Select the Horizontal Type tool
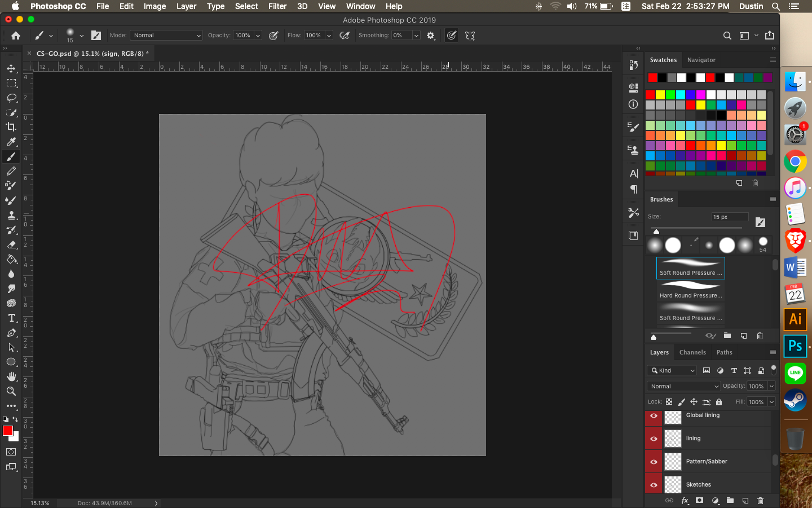 (x=11, y=318)
